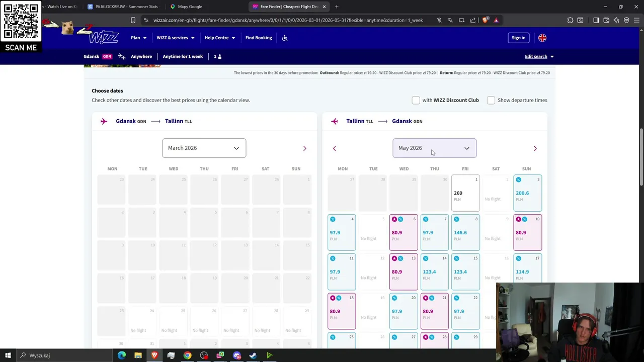Open Windows Start menu

pyautogui.click(x=8, y=355)
